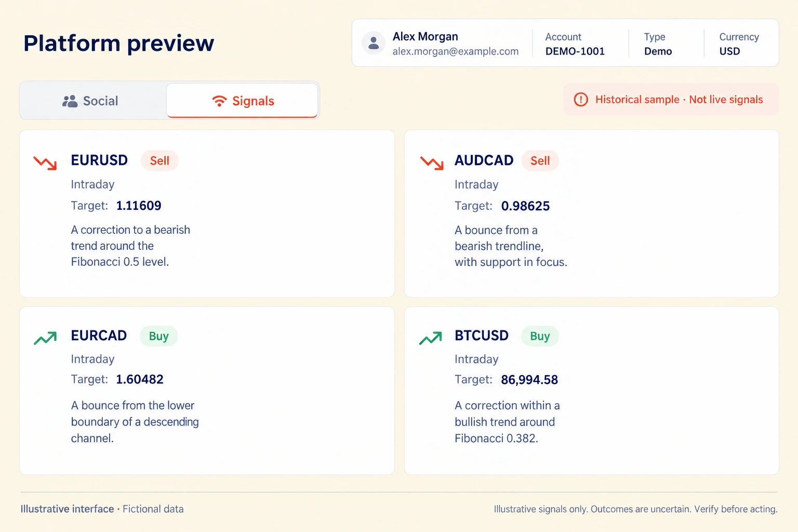The height and width of the screenshot is (532, 798).
Task: Click the EURCAD uptrend arrow icon
Action: pos(45,338)
